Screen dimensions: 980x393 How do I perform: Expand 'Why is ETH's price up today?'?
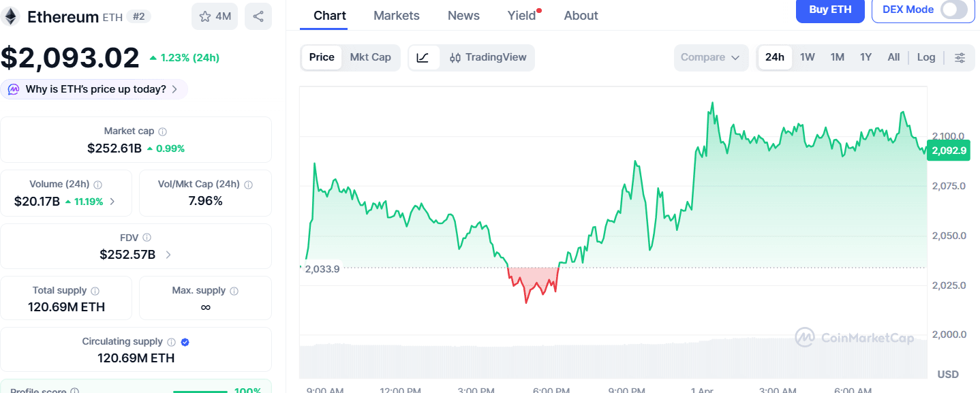94,89
